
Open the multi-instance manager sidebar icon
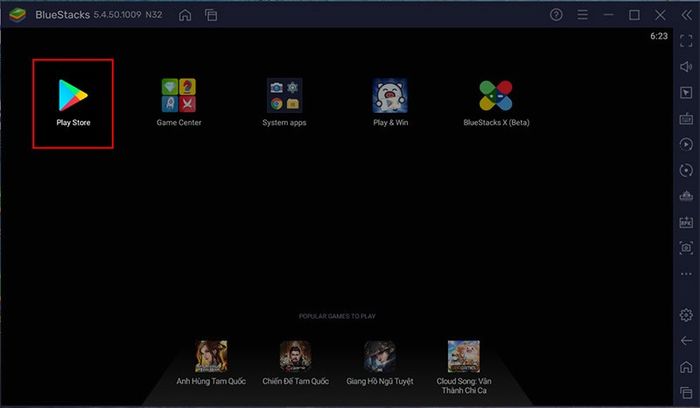[x=686, y=196]
